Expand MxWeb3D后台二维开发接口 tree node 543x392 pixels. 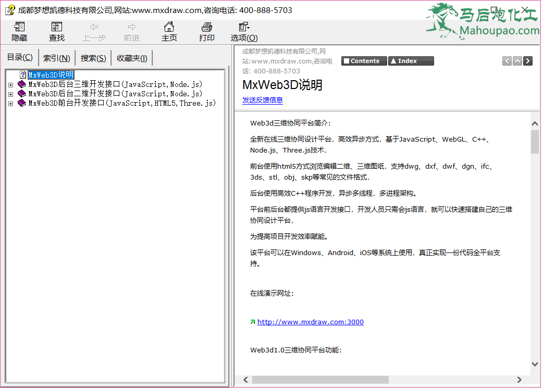[x=10, y=94]
